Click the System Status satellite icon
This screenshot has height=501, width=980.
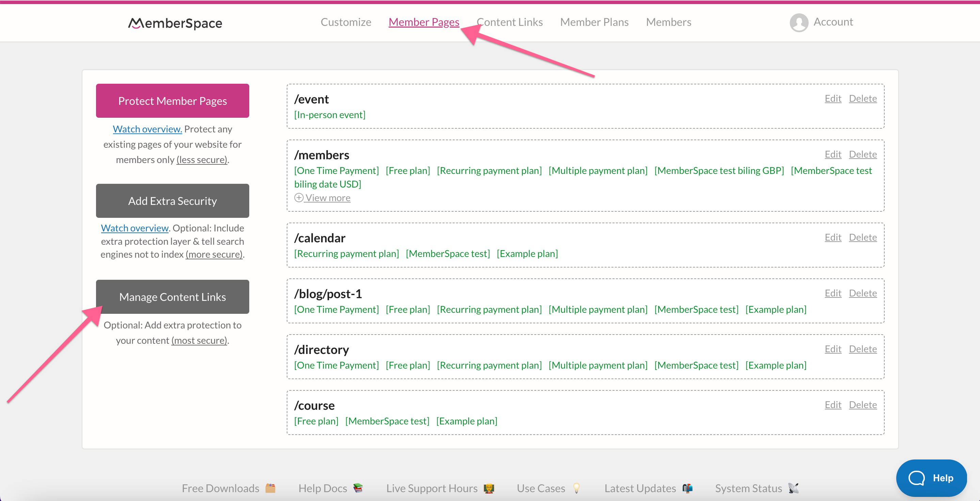(x=793, y=488)
